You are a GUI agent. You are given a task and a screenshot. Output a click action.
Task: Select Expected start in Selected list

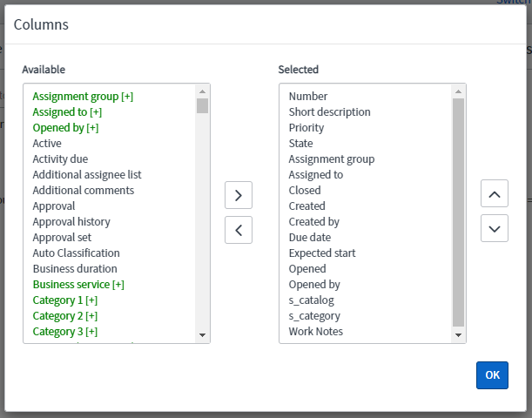[x=322, y=253]
